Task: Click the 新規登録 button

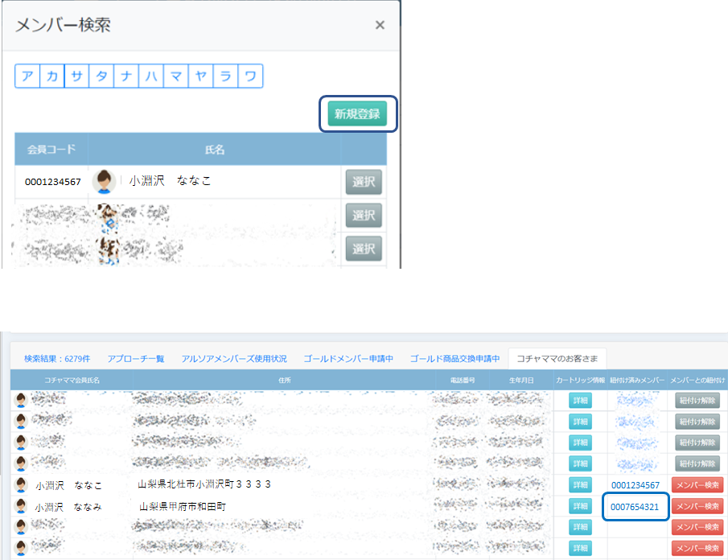Action: pyautogui.click(x=357, y=114)
